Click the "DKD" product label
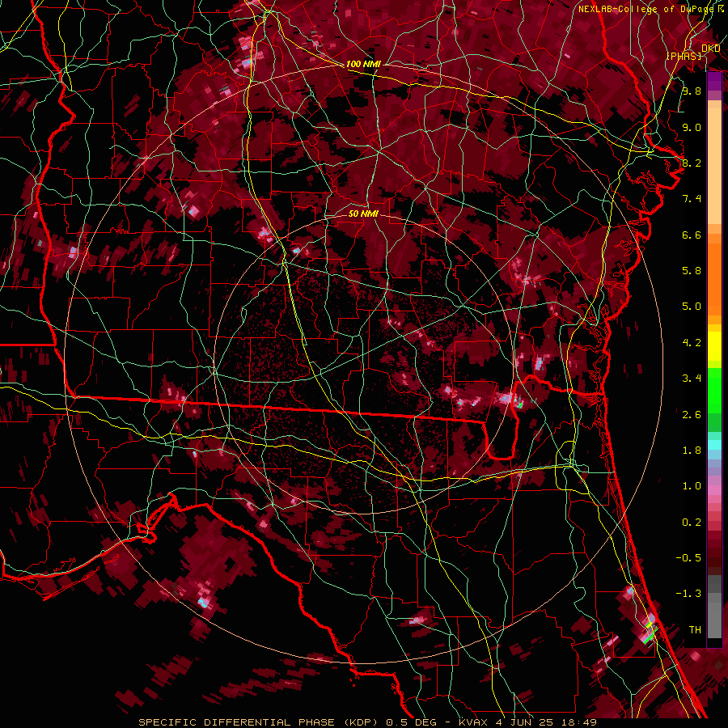 pos(710,48)
